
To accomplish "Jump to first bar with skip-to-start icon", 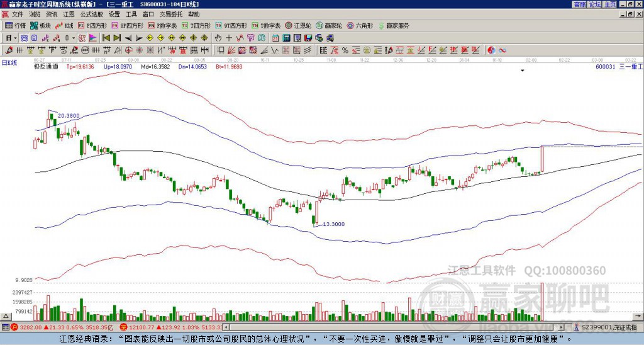I will coord(106,38).
